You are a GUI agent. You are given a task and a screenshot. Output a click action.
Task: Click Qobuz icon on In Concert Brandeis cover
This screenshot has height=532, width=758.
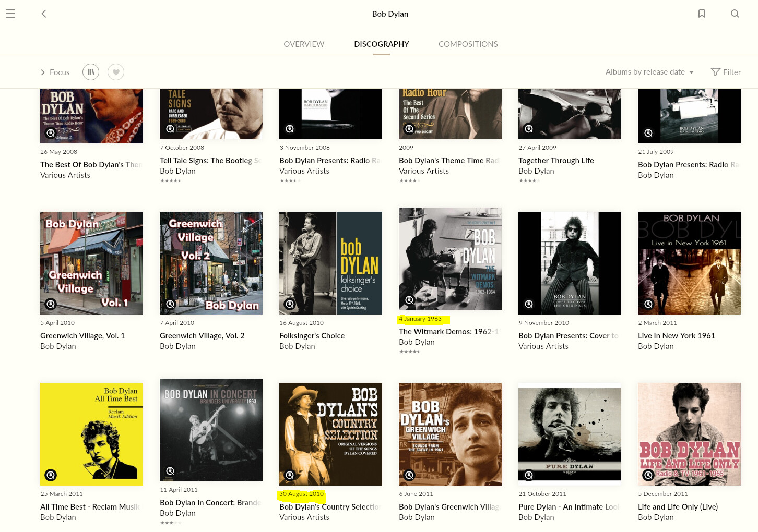[x=170, y=470]
